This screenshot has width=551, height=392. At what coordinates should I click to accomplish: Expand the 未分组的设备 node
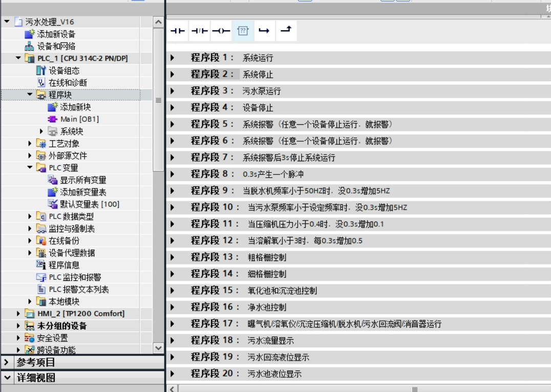(x=18, y=326)
